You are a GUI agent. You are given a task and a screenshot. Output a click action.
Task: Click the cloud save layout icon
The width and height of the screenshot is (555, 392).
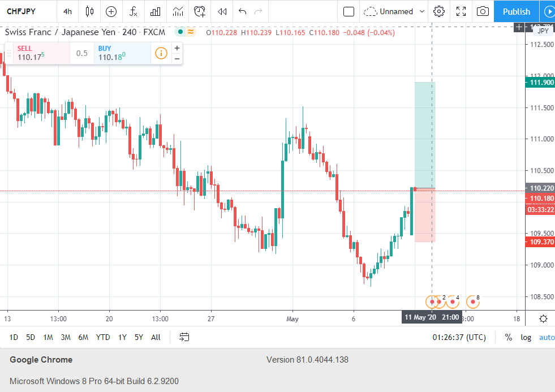click(x=370, y=11)
